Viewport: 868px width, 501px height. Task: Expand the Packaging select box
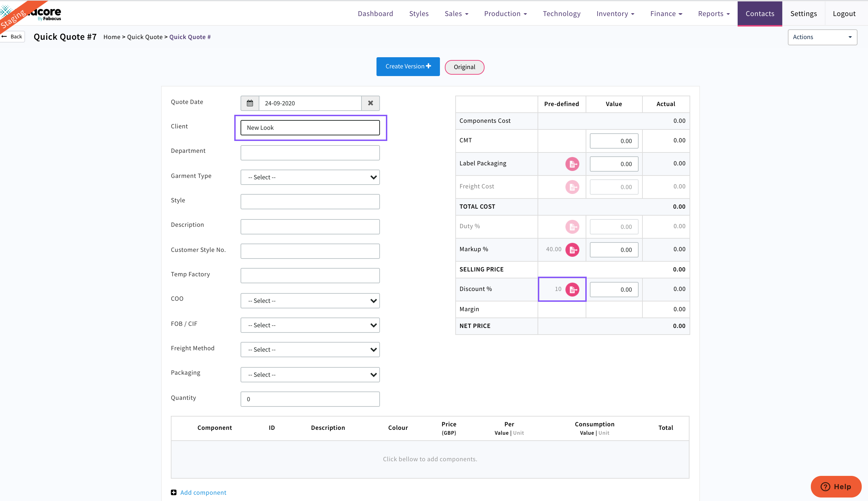pyautogui.click(x=310, y=375)
